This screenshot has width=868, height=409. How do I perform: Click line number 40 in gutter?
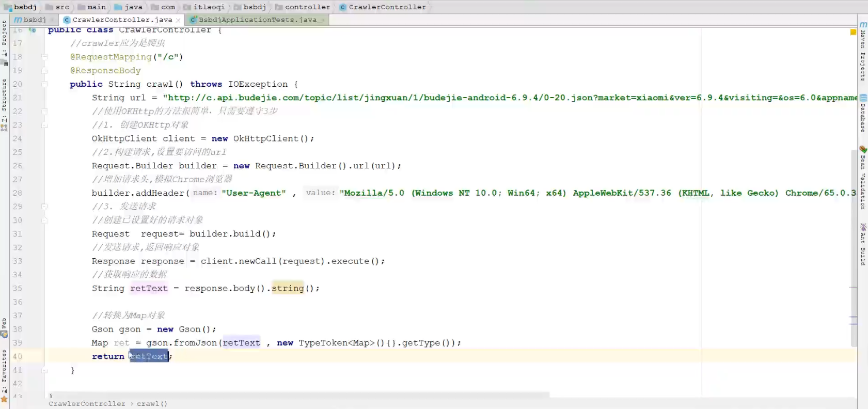coord(18,356)
